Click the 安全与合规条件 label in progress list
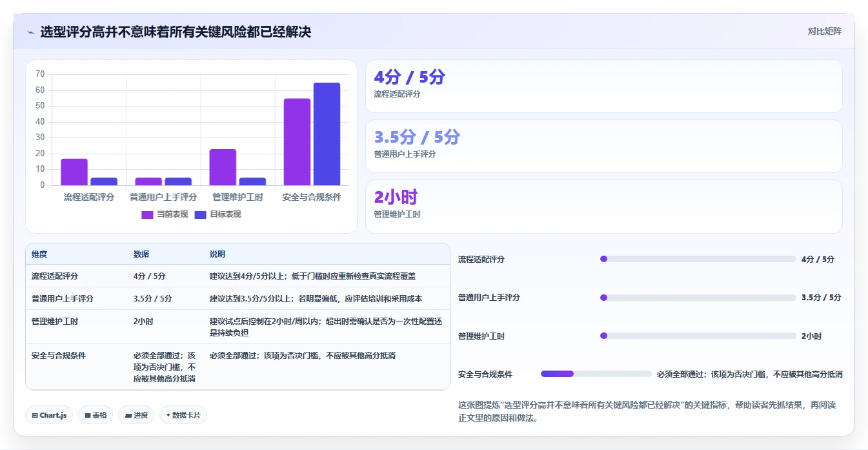 click(485, 374)
